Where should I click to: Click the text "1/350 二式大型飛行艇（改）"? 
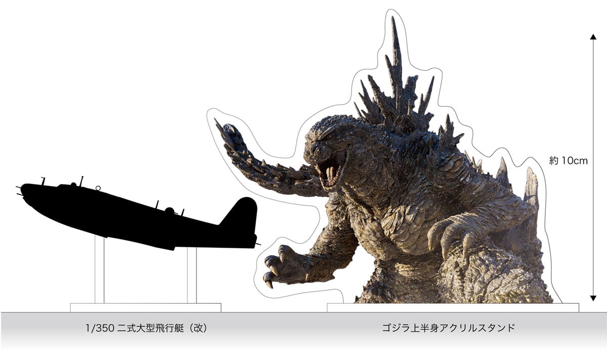coord(146,328)
